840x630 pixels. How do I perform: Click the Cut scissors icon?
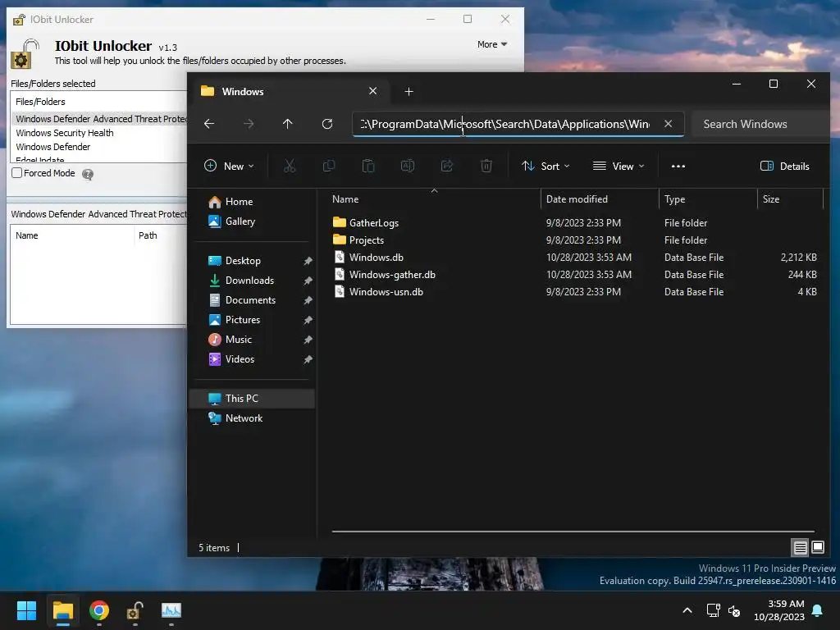pos(290,166)
